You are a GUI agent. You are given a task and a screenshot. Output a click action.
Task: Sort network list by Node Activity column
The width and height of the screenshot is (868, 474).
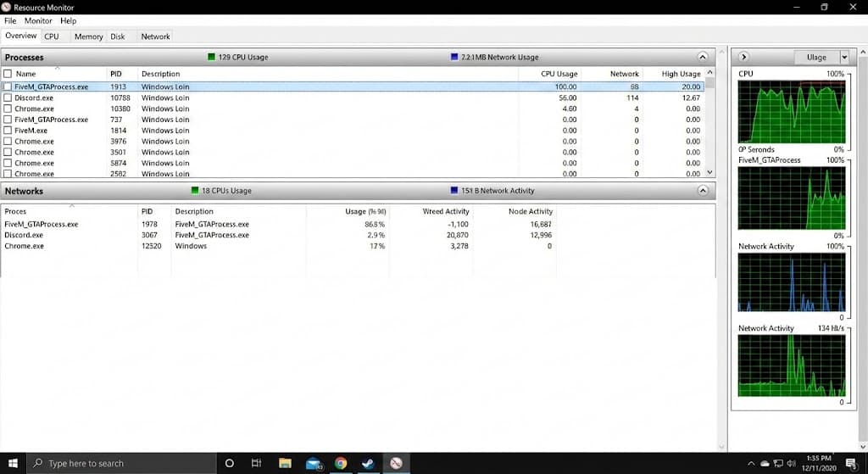click(531, 211)
